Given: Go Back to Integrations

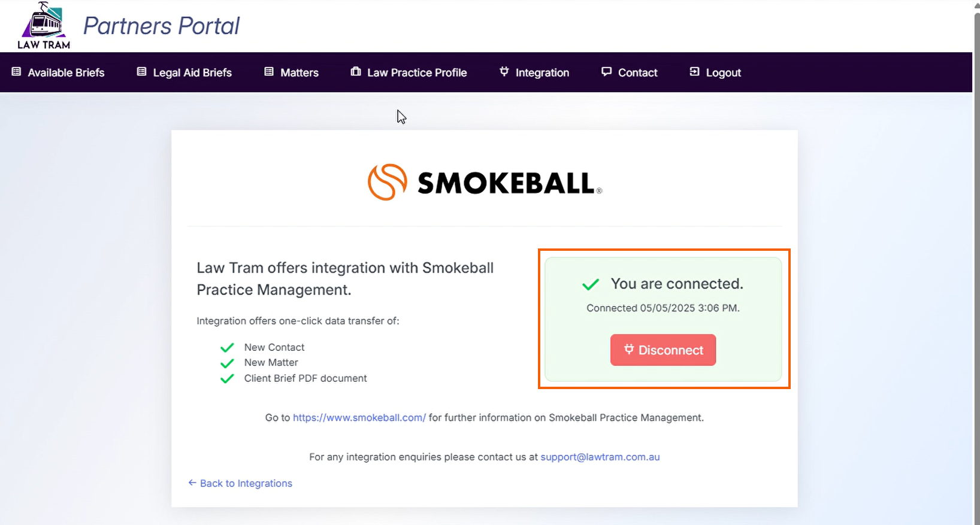Looking at the screenshot, I should [240, 483].
